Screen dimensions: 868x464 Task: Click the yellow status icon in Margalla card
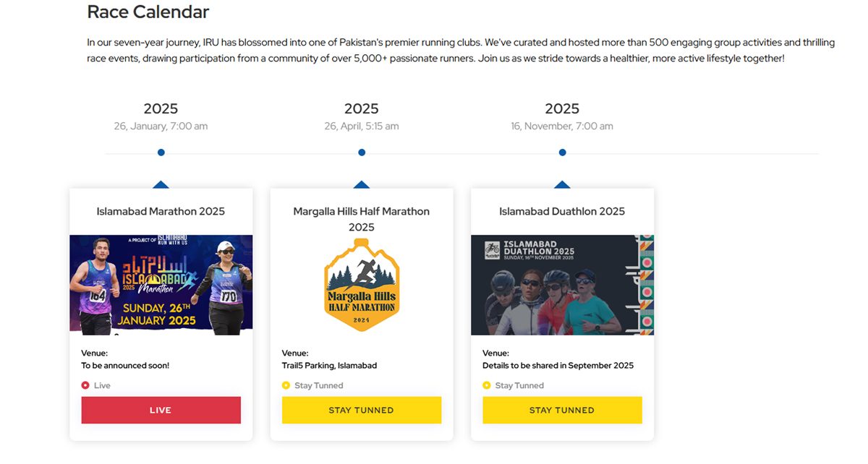(286, 385)
